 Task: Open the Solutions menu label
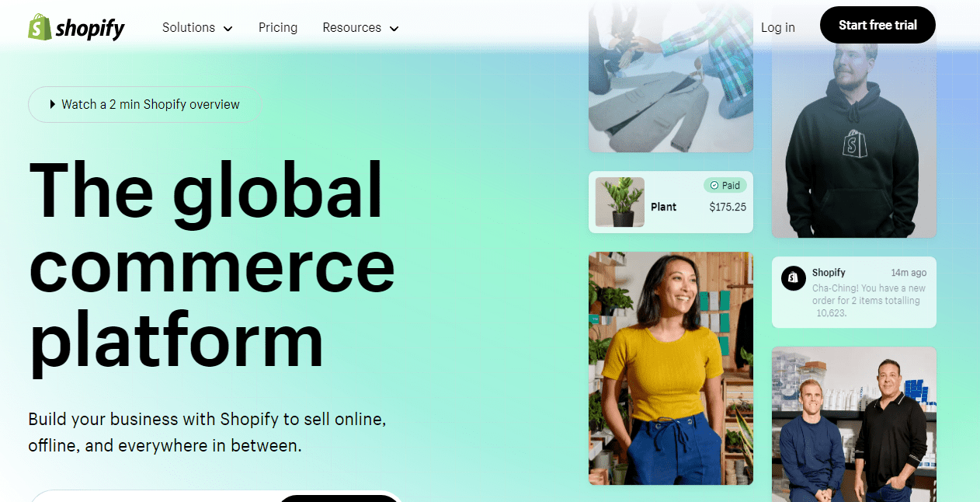[x=188, y=27]
